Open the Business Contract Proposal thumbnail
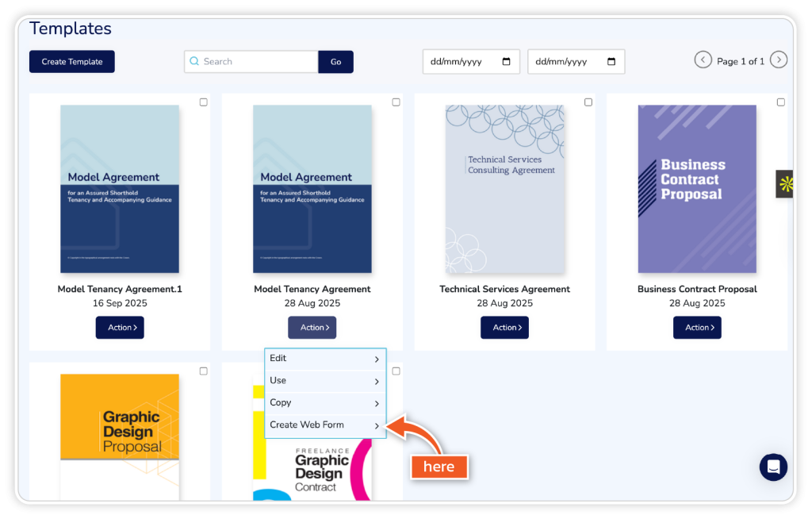Viewport: 812px width, 519px height. (x=697, y=189)
